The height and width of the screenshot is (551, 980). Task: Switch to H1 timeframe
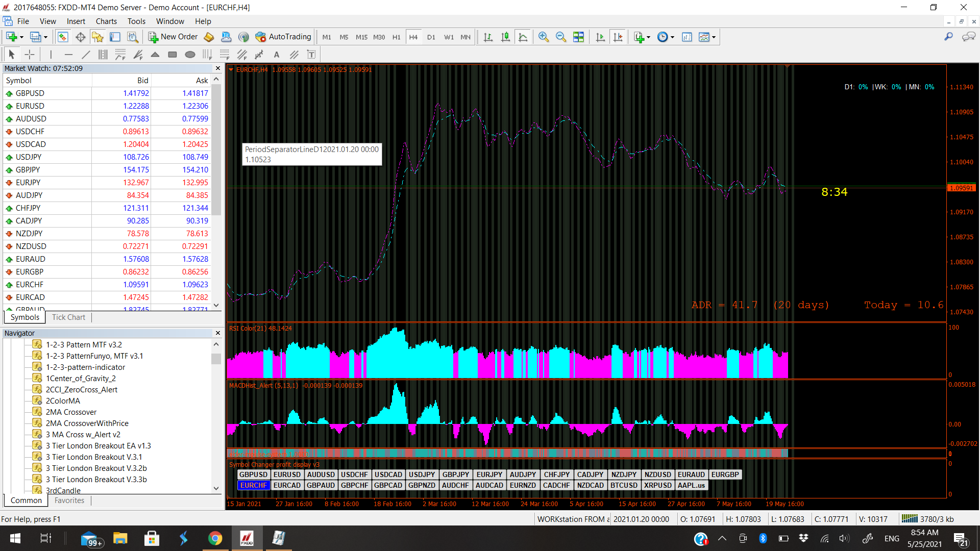pos(396,37)
